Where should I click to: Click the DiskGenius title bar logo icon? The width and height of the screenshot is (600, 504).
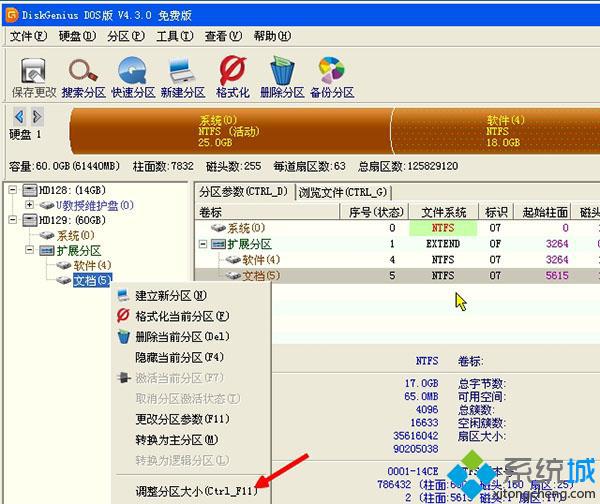click(x=11, y=15)
